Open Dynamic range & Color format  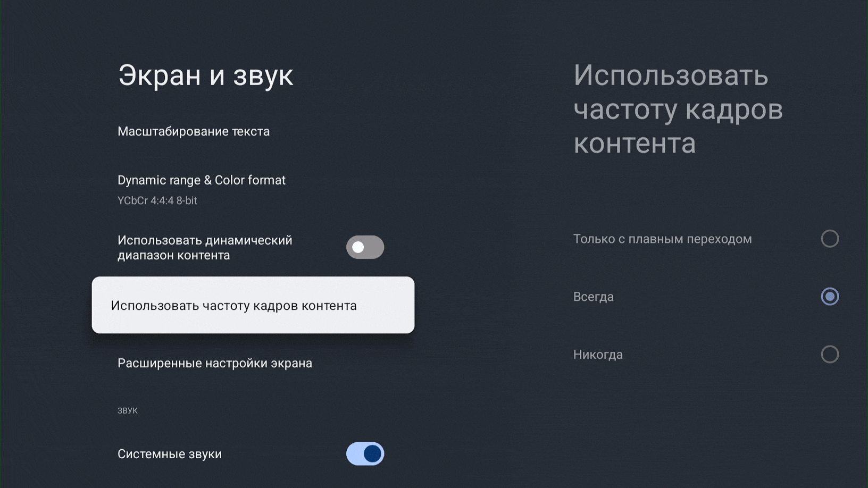coord(201,180)
